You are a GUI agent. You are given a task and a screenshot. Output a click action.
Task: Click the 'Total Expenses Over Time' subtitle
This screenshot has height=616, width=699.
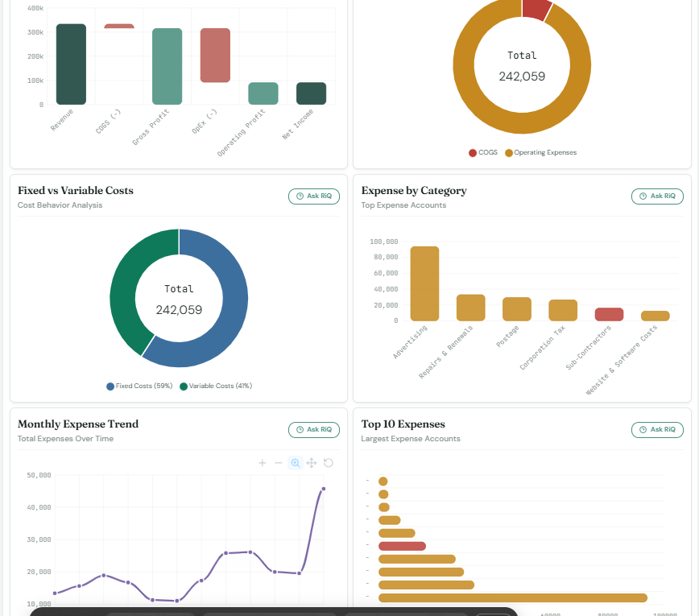(65, 439)
